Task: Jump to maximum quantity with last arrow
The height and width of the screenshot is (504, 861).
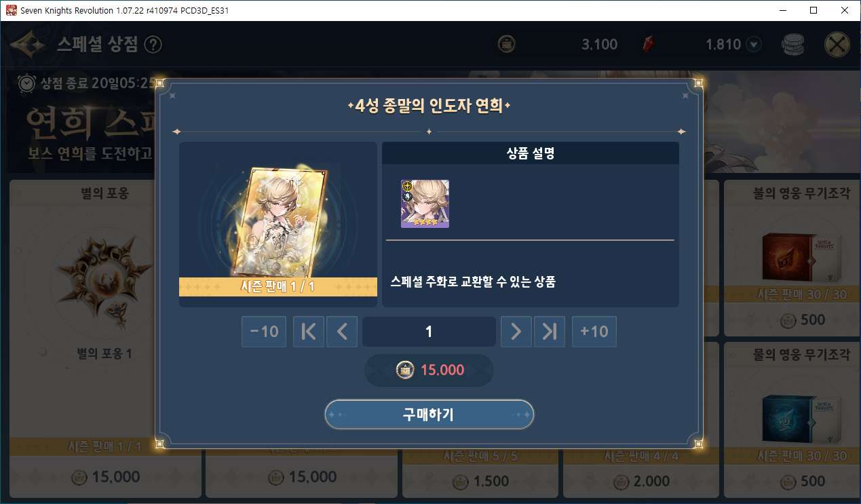Action: click(x=550, y=332)
